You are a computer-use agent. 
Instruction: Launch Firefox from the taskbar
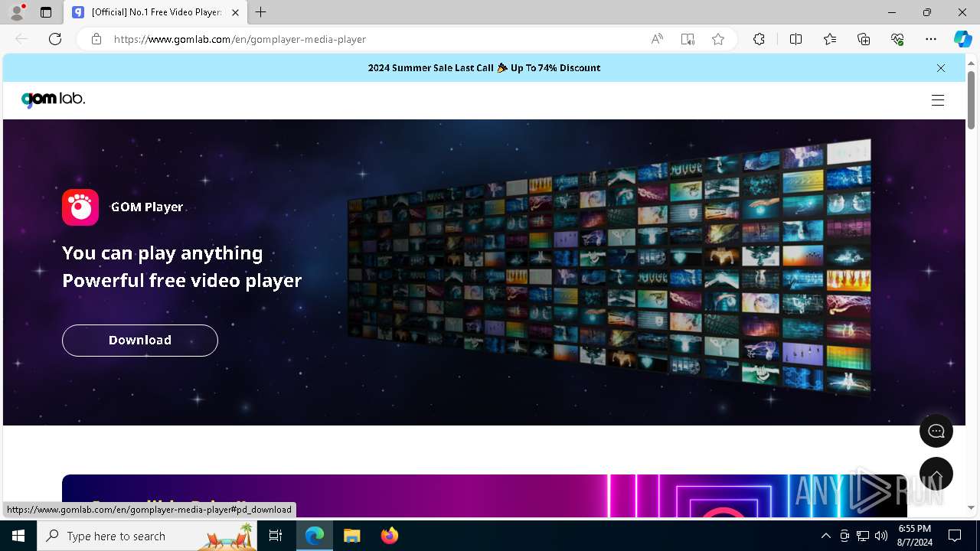point(390,536)
